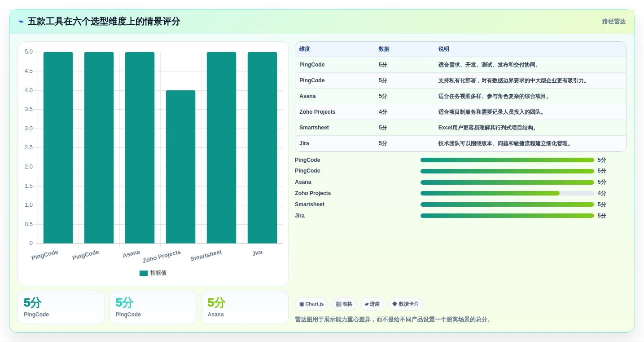Click the 适合需求、开发 description cell
The image size is (644, 342).
click(489, 65)
